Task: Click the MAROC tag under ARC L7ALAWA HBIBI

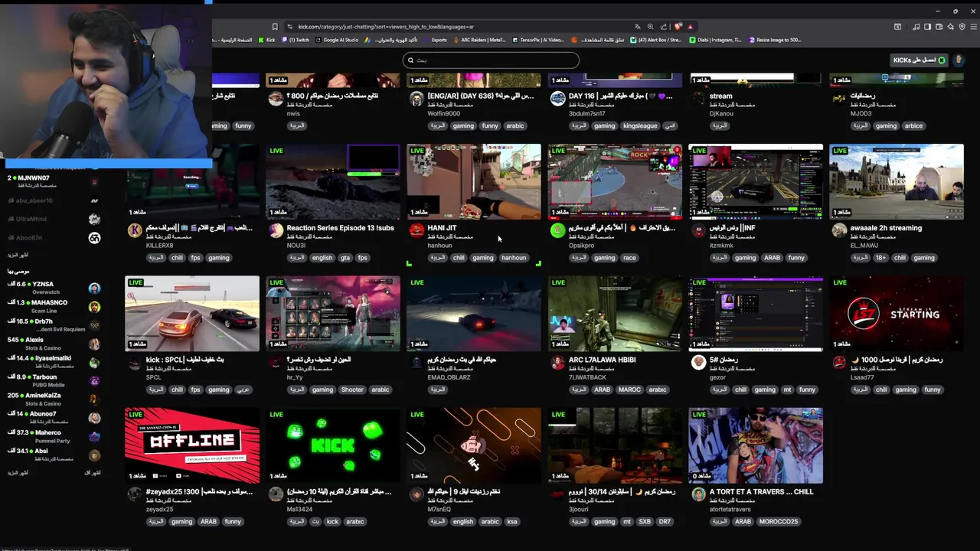Action: [629, 390]
